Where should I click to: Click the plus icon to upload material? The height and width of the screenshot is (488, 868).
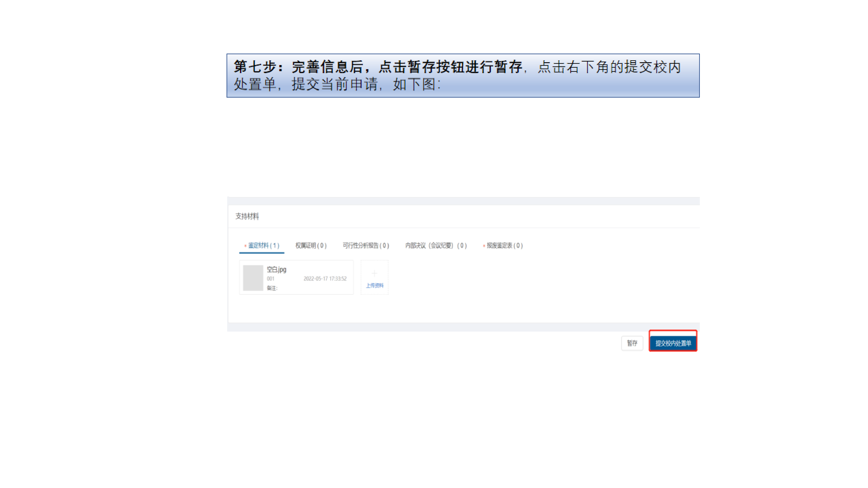tap(374, 273)
